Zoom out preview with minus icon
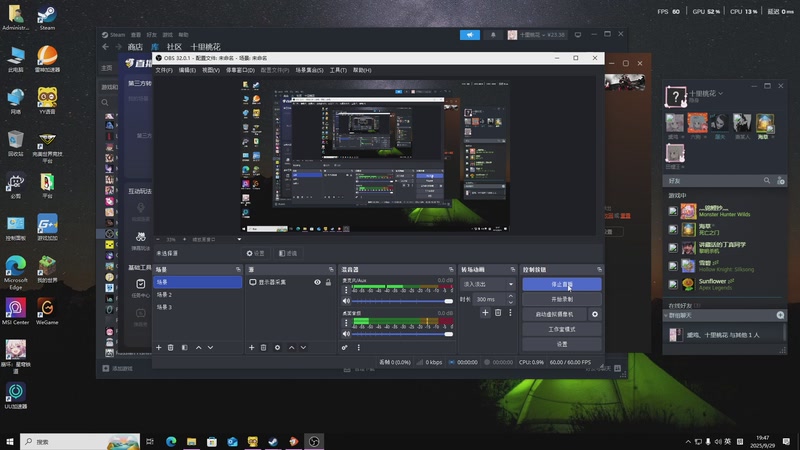 coord(158,239)
